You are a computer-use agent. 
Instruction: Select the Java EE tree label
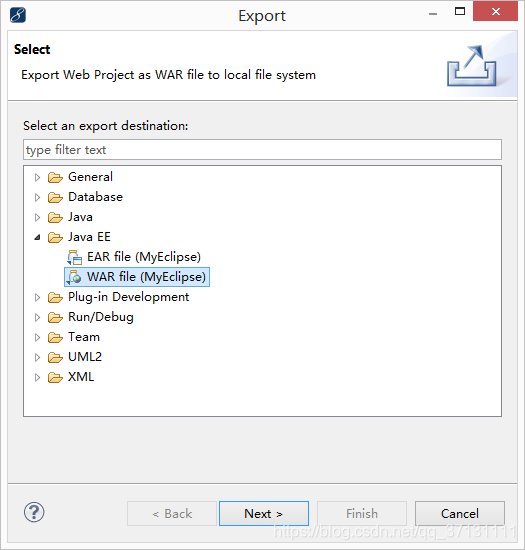coord(89,237)
